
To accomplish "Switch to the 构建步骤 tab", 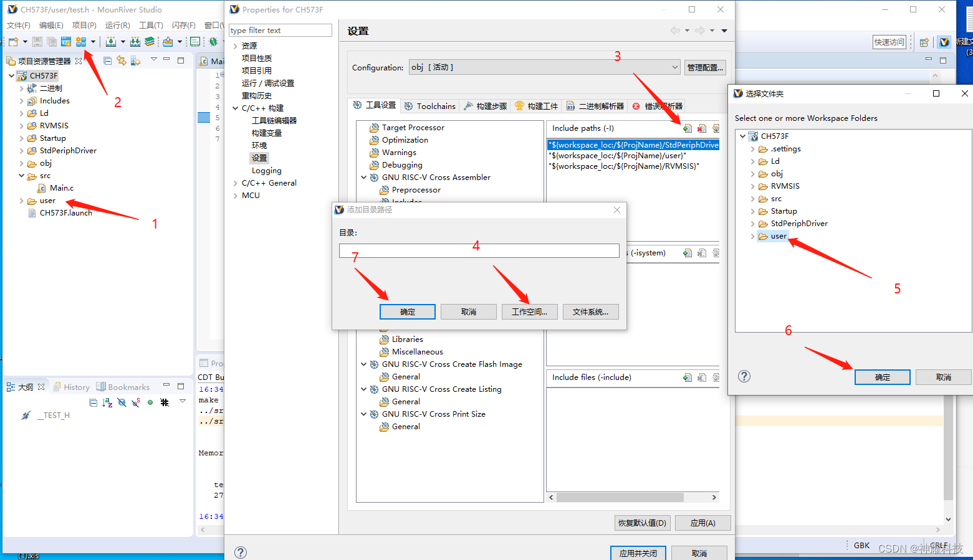I will pyautogui.click(x=486, y=106).
